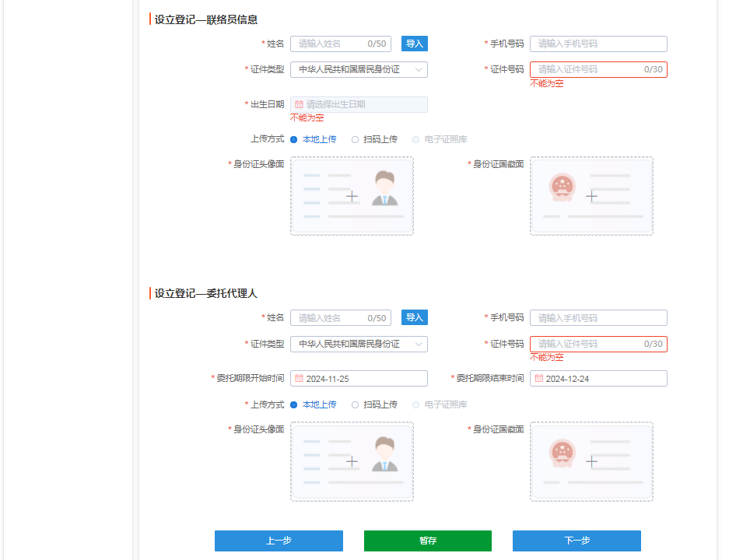Click 导入 button in 联络员信息 section

(x=414, y=44)
